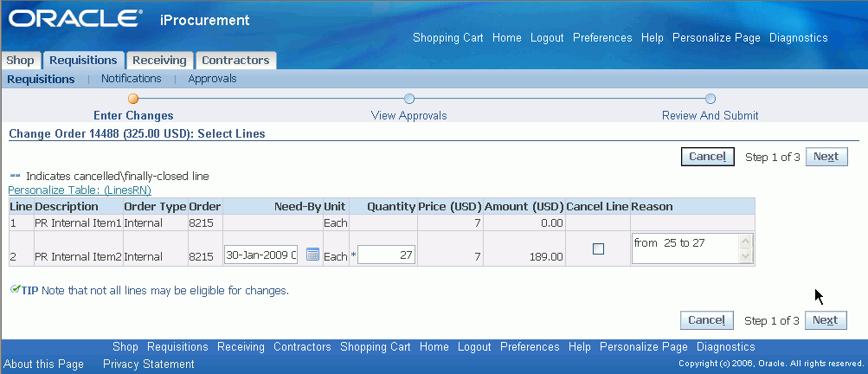Open Diagnostics in top header
This screenshot has height=374, width=868.
[798, 38]
